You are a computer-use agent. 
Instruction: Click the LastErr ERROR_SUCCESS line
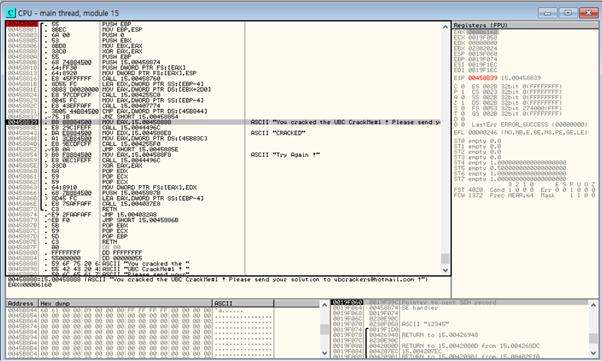[529, 124]
